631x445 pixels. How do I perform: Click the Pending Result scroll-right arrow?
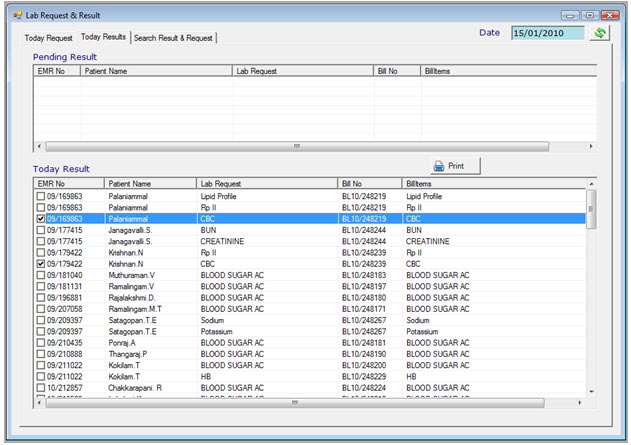pos(591,146)
